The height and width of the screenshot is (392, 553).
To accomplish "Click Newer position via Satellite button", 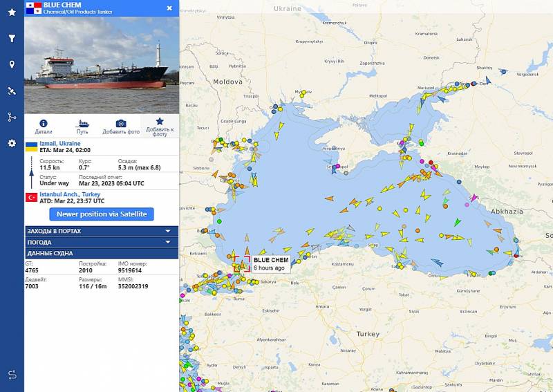I will coord(102,214).
